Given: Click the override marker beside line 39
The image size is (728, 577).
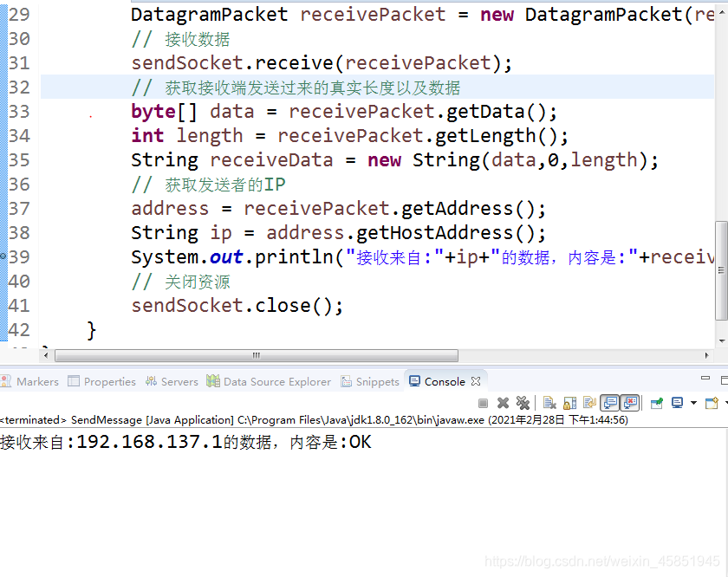Looking at the screenshot, I should click(x=3, y=256).
